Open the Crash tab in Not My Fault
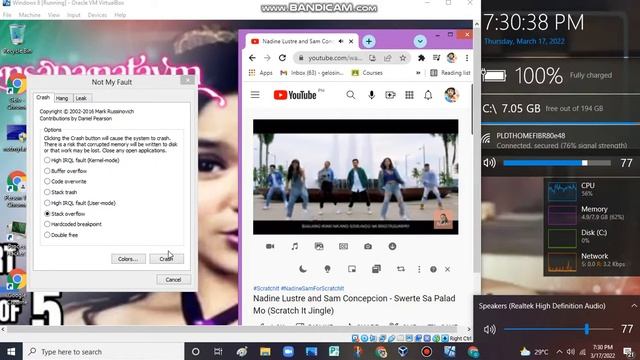The height and width of the screenshot is (360, 640). (43, 98)
